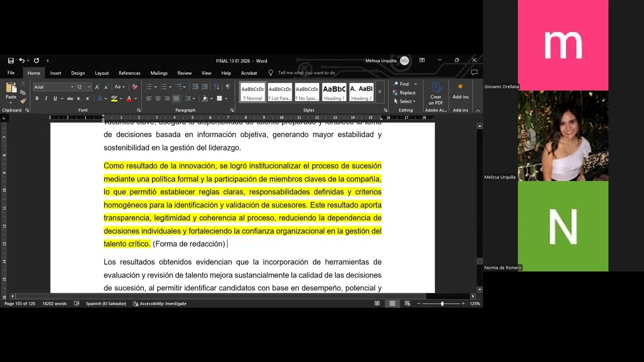Apply superscript formatting
The image size is (644, 362).
click(x=87, y=99)
